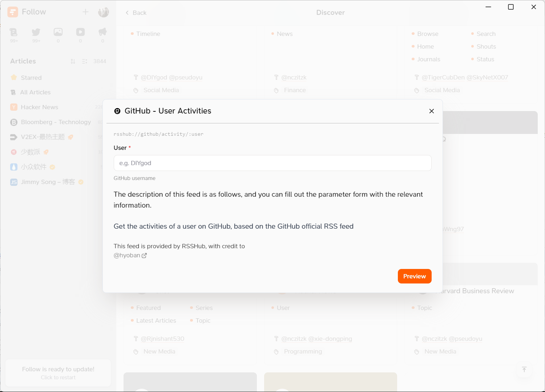Open the News route
The width and height of the screenshot is (545, 392).
click(284, 34)
